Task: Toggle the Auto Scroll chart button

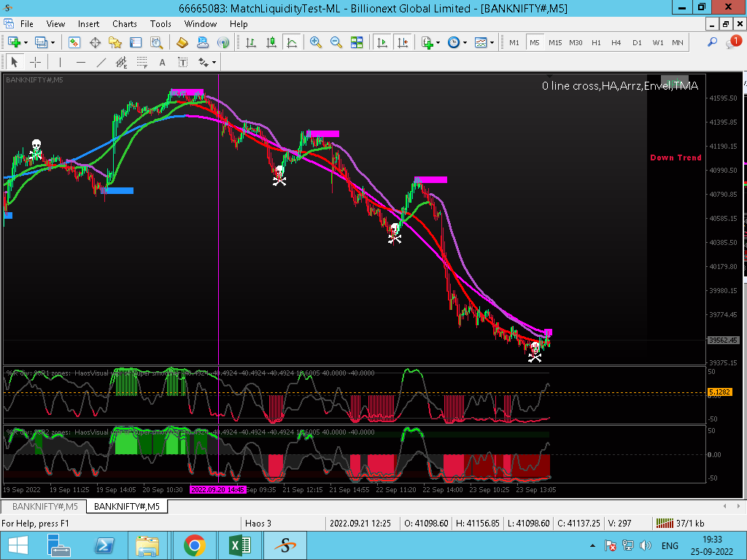Action: pos(382,42)
